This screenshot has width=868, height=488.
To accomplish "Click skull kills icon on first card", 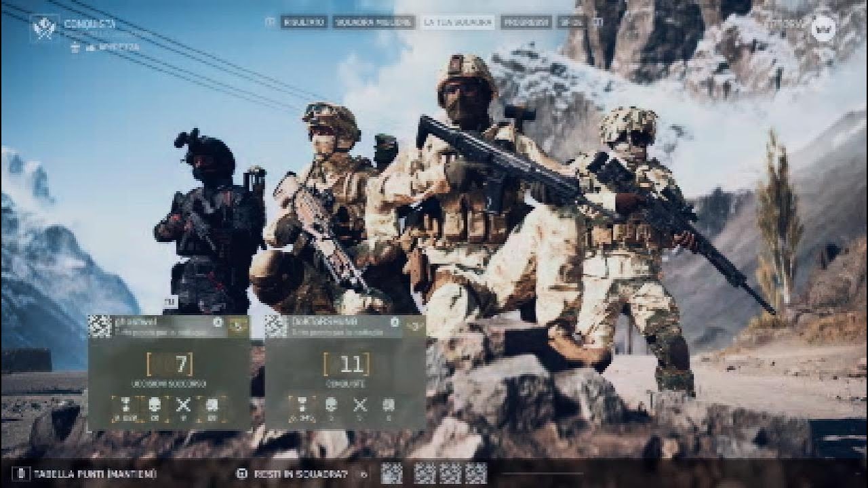I will tap(154, 405).
